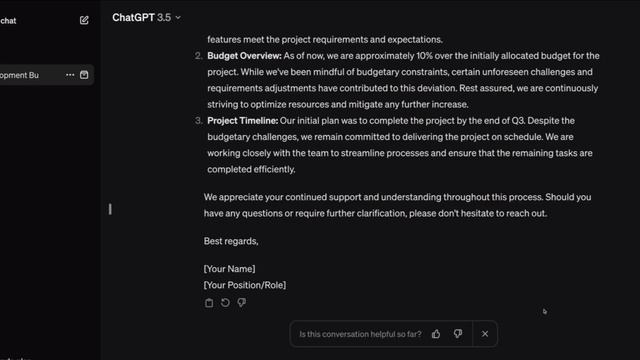The height and width of the screenshot is (360, 640).
Task: Give thumbs up in helpful feedback bar
Action: 436,334
